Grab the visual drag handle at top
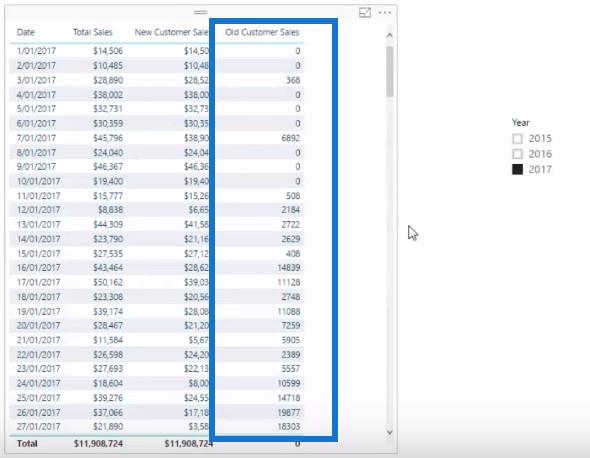Screen dimensions: 590x458 pyautogui.click(x=201, y=12)
